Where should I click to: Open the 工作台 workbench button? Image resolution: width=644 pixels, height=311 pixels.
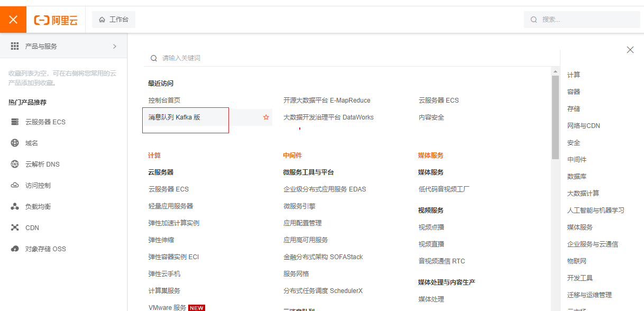tap(114, 20)
